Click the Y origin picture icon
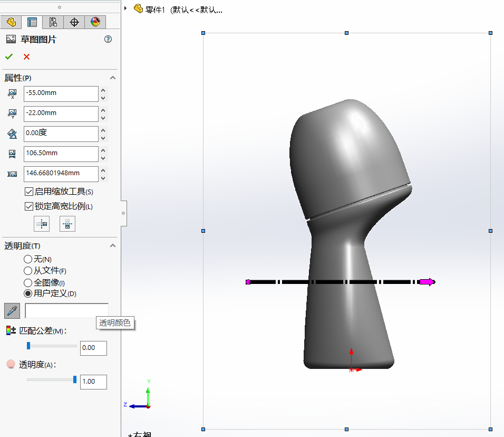 point(12,114)
